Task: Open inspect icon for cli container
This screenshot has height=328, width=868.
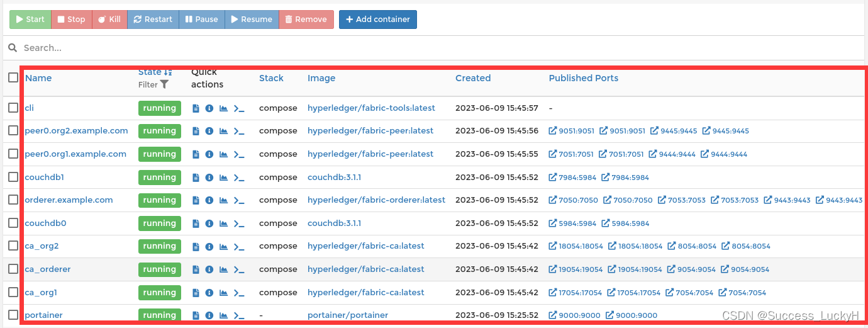Action: click(209, 108)
